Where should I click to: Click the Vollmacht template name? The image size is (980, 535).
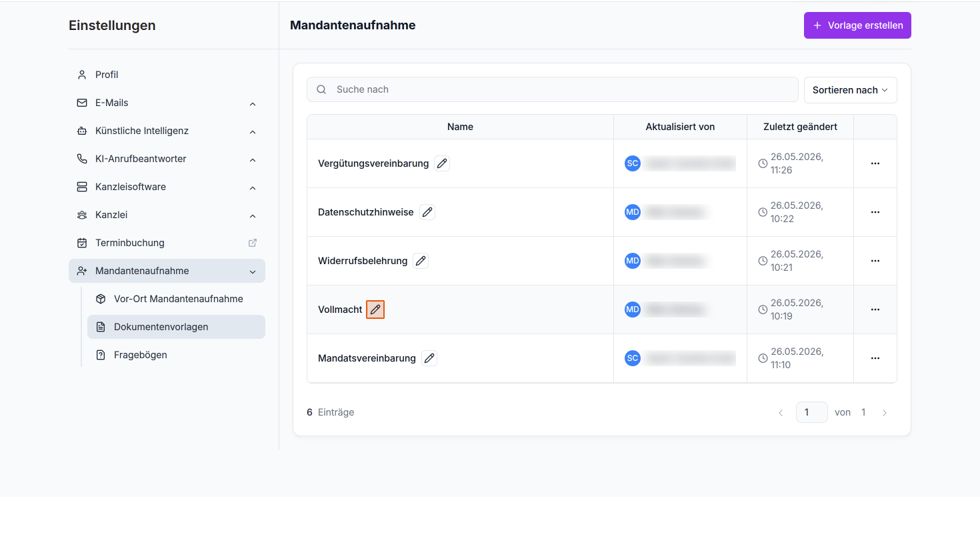[340, 310]
